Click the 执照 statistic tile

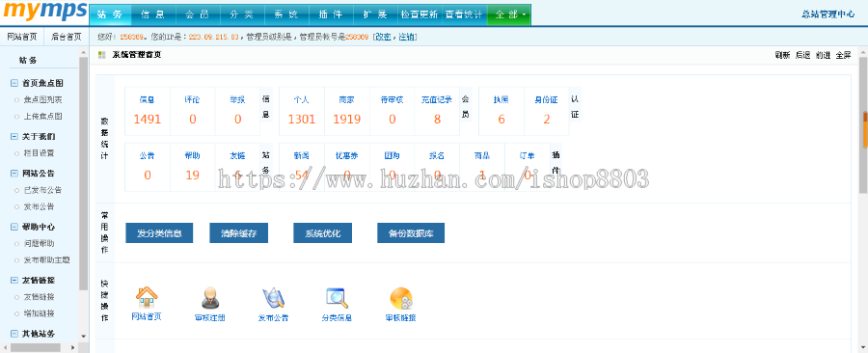(x=501, y=111)
